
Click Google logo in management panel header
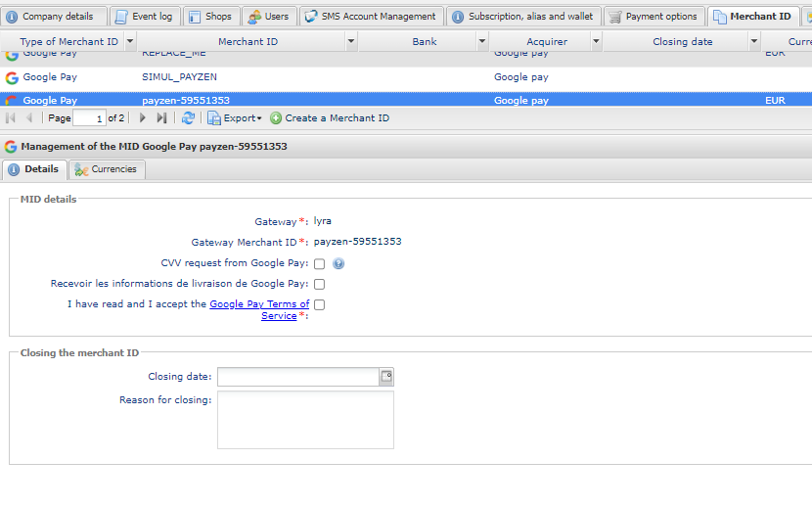11,147
